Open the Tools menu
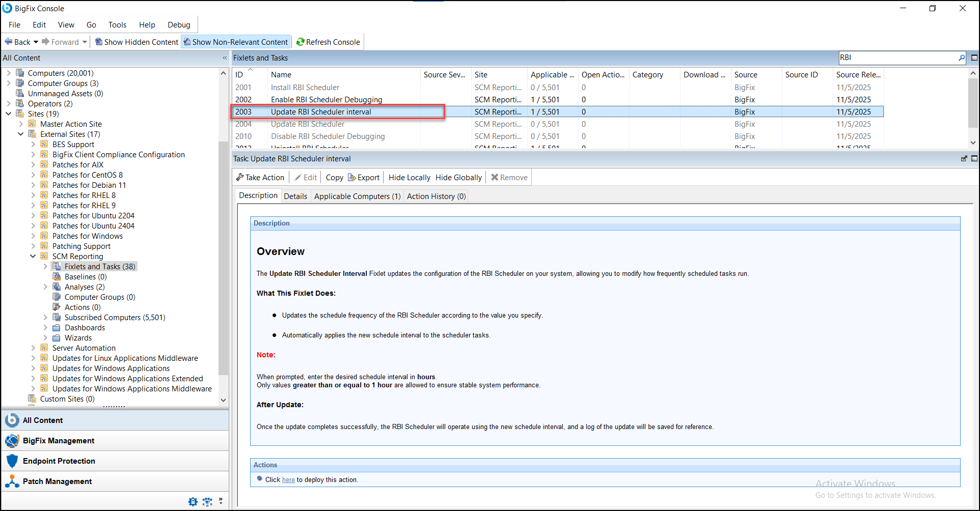 117,24
